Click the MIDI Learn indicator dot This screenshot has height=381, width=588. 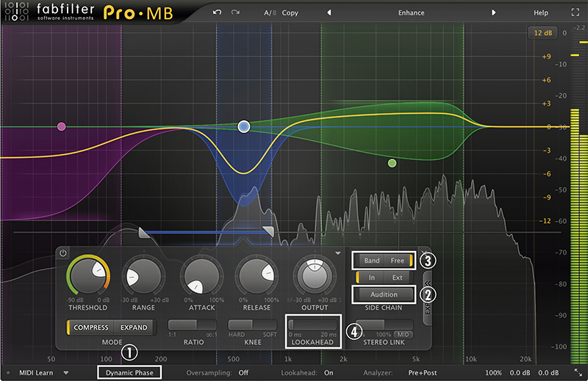(x=8, y=373)
